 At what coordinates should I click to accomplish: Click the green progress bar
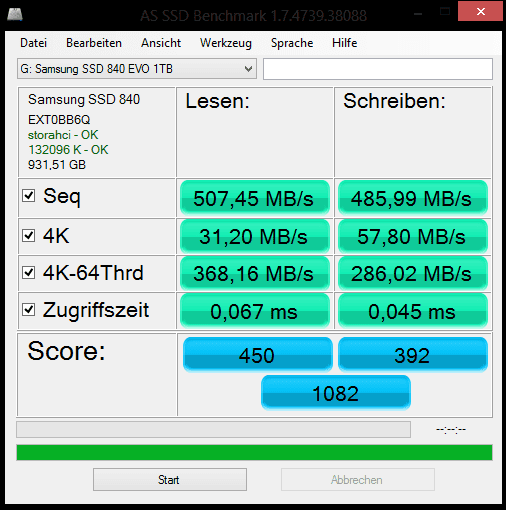254,452
